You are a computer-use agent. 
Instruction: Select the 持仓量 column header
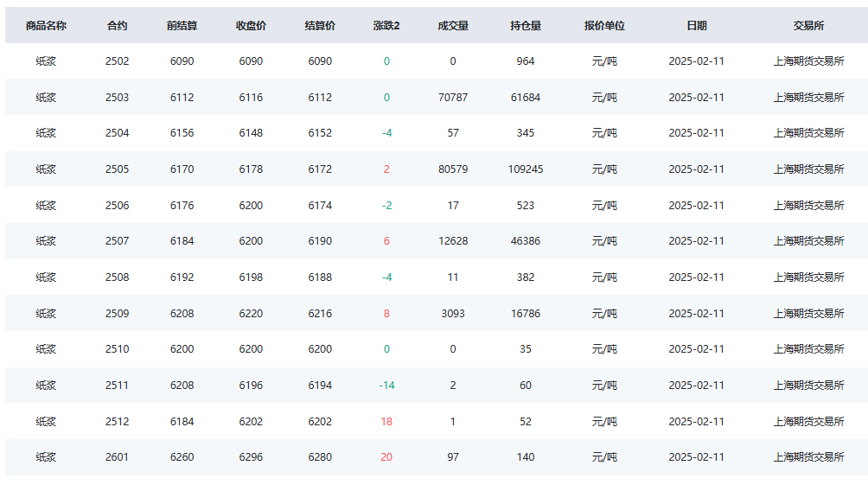point(526,25)
